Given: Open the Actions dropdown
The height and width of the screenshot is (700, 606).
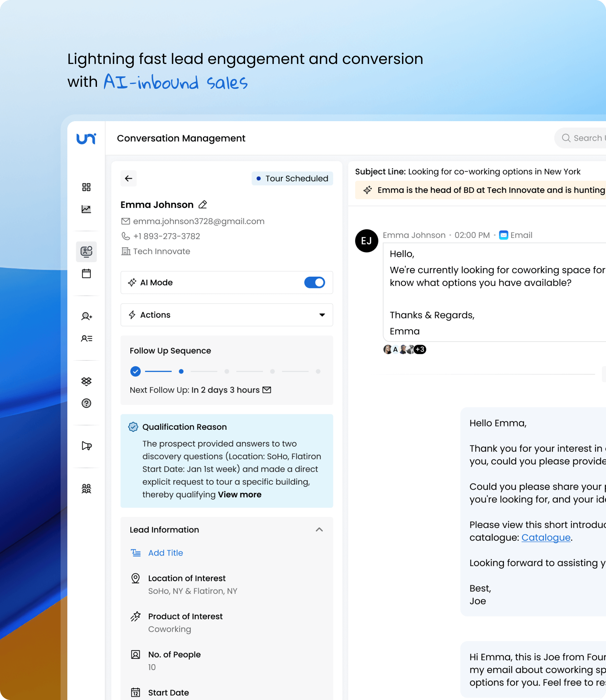Looking at the screenshot, I should pyautogui.click(x=227, y=315).
